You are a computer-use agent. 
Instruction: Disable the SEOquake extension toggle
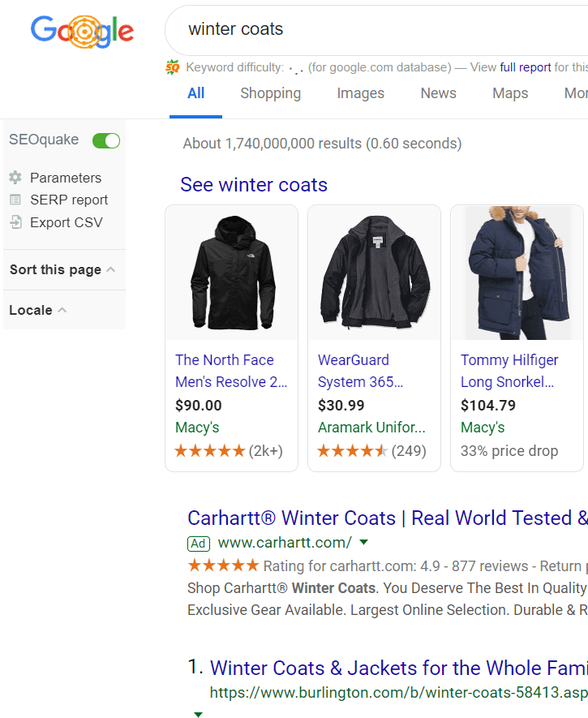(x=105, y=140)
